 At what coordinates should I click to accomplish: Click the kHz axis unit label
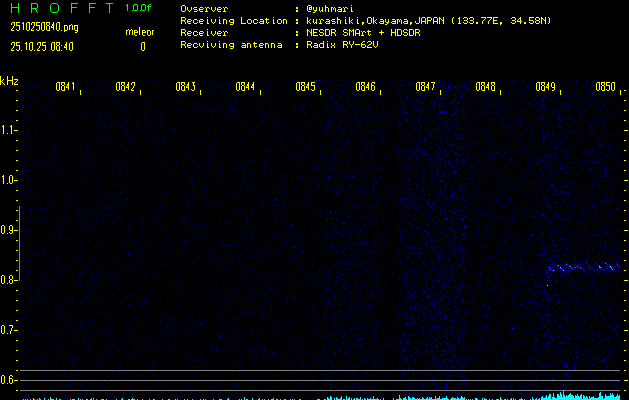9,81
